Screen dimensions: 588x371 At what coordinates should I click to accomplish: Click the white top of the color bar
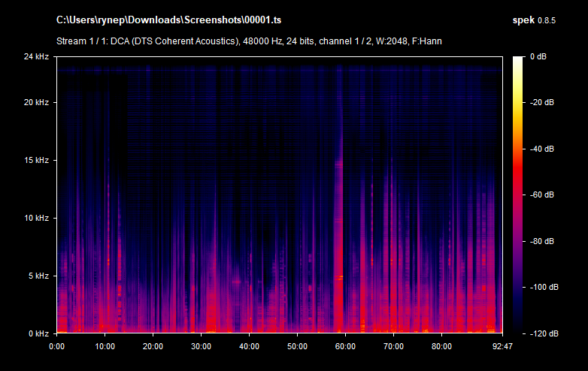[x=519, y=60]
